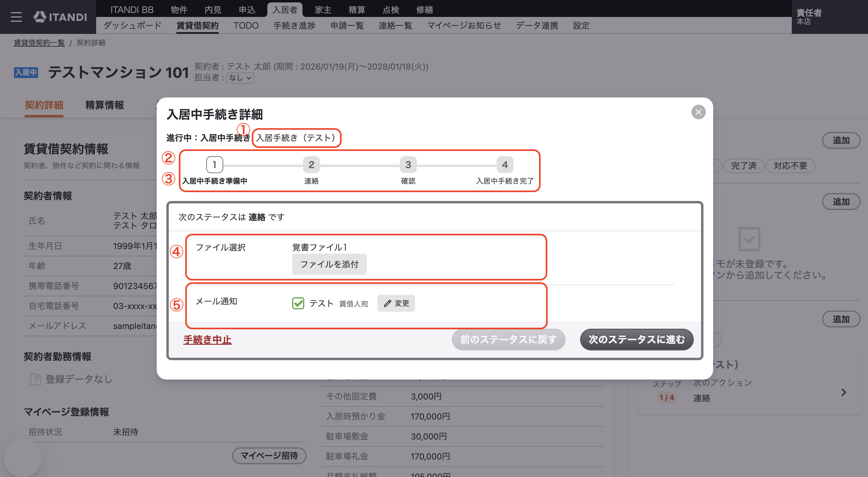Click the マイページ招待 button
Viewport: 868px width, 477px height.
(x=269, y=456)
